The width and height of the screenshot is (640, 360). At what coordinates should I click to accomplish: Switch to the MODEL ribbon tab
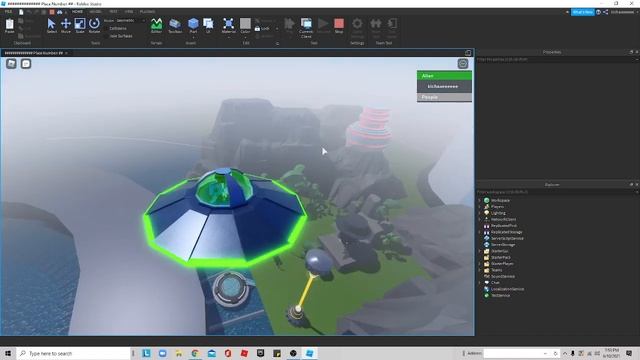[95, 12]
